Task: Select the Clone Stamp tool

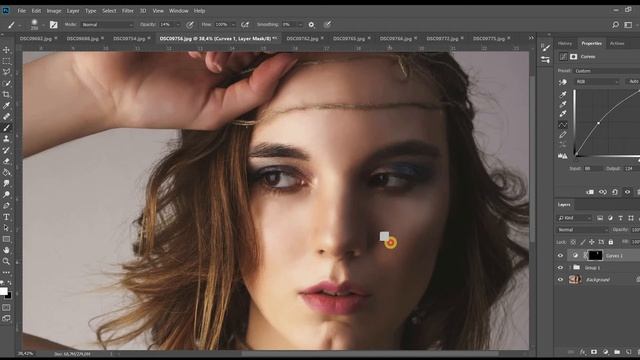Action: click(6, 139)
